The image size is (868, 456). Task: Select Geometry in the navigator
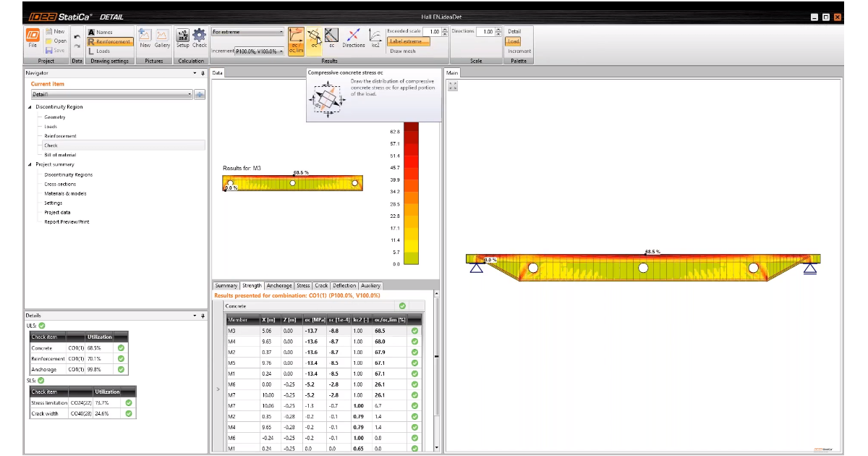click(x=55, y=117)
